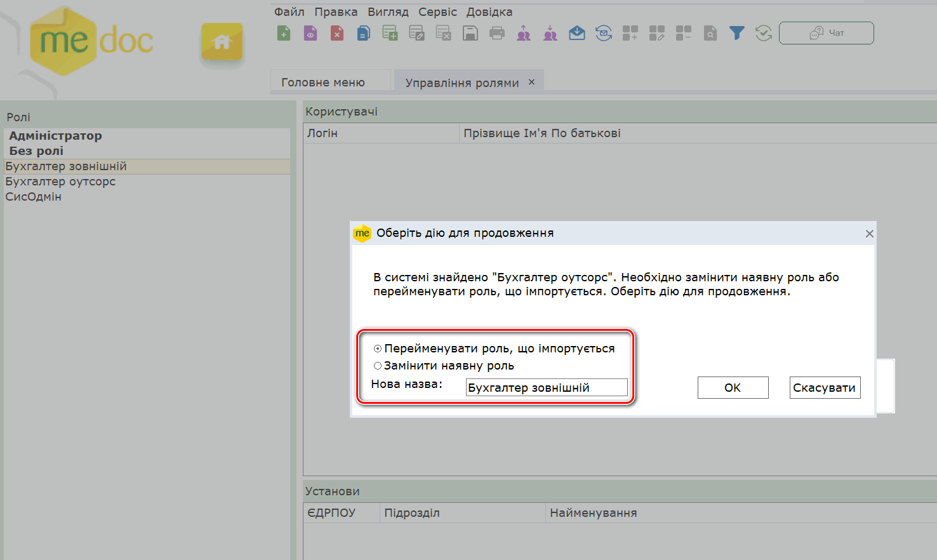Click the blue copy document icon

coord(364,33)
